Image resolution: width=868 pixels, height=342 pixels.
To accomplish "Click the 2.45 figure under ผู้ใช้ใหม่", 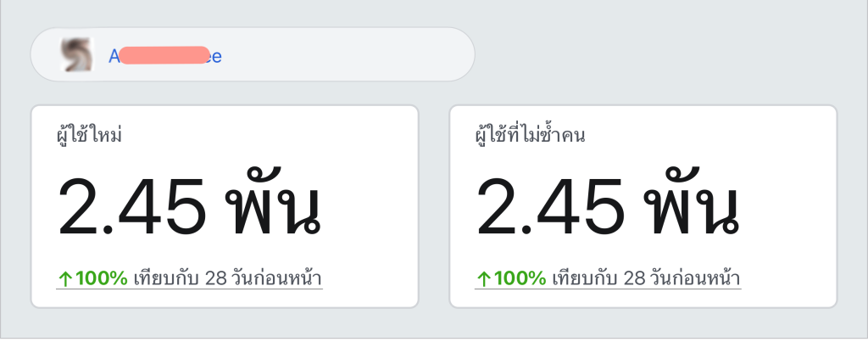I will point(131,205).
